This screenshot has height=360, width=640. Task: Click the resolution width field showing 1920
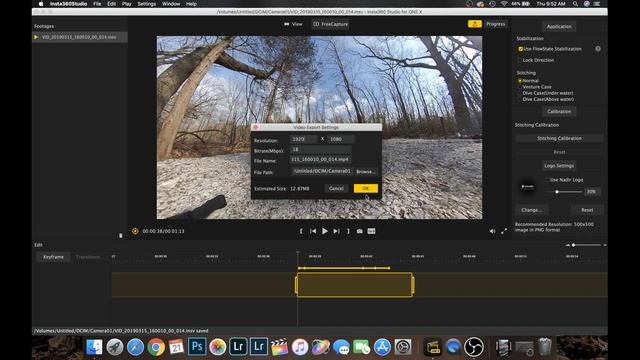click(303, 139)
